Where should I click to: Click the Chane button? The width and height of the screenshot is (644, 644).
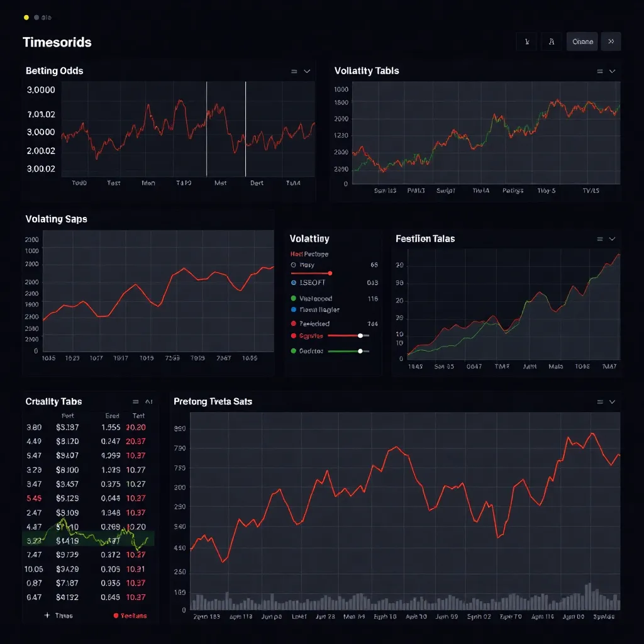click(x=582, y=42)
